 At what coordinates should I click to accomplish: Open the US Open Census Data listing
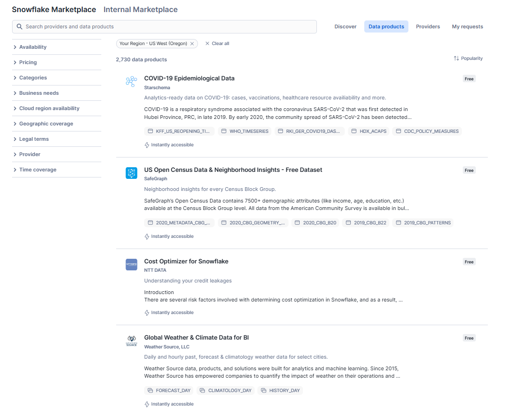pyautogui.click(x=233, y=170)
